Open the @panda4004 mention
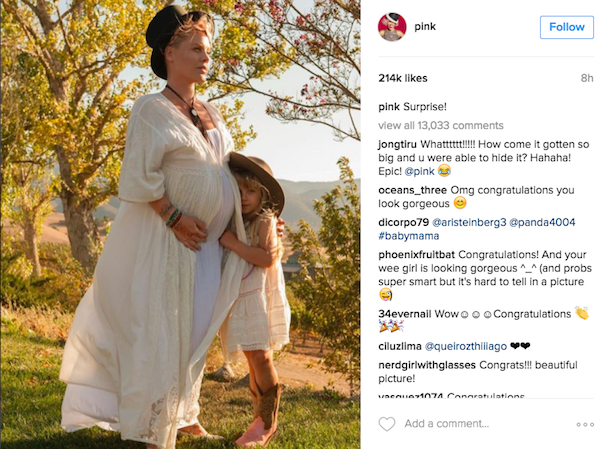Viewport: 612px width, 449px height. (x=542, y=223)
